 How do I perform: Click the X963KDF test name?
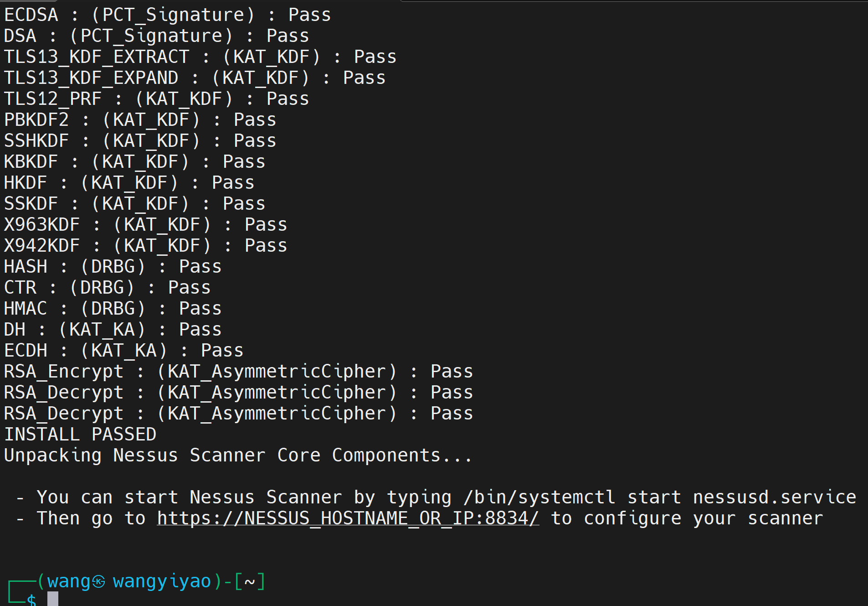(42, 225)
